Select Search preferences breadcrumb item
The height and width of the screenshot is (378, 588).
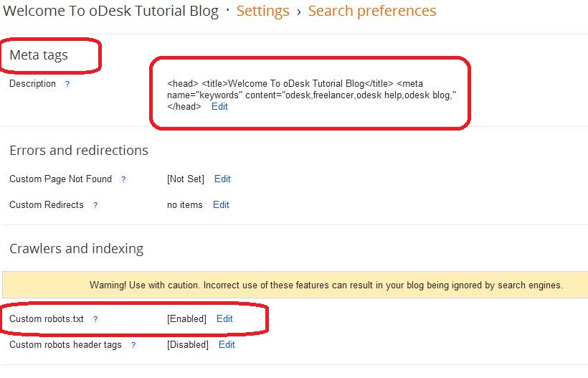[372, 11]
